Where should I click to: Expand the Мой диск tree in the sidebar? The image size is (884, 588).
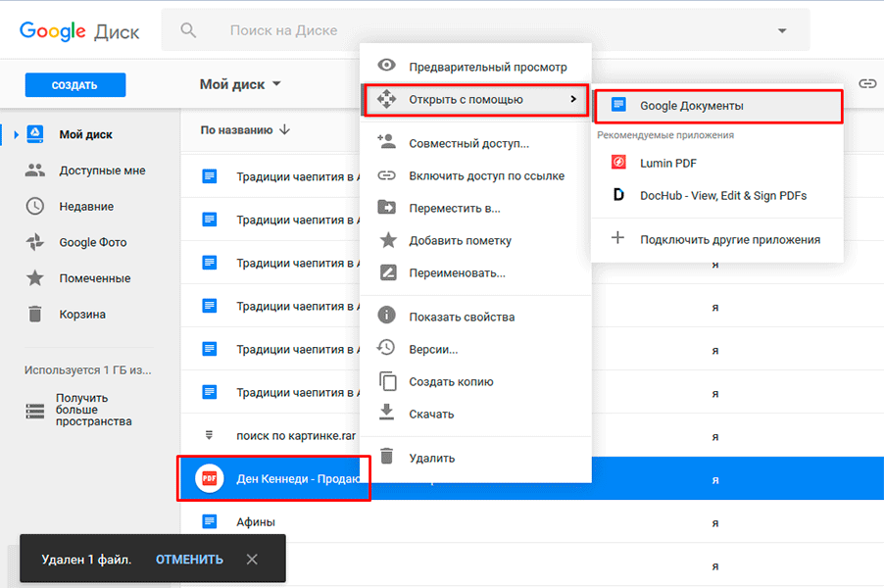point(15,134)
